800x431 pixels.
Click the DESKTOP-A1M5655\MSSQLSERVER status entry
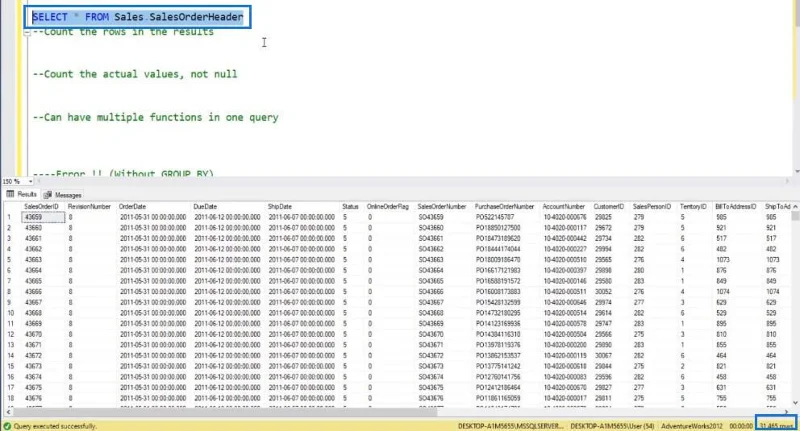click(x=510, y=426)
